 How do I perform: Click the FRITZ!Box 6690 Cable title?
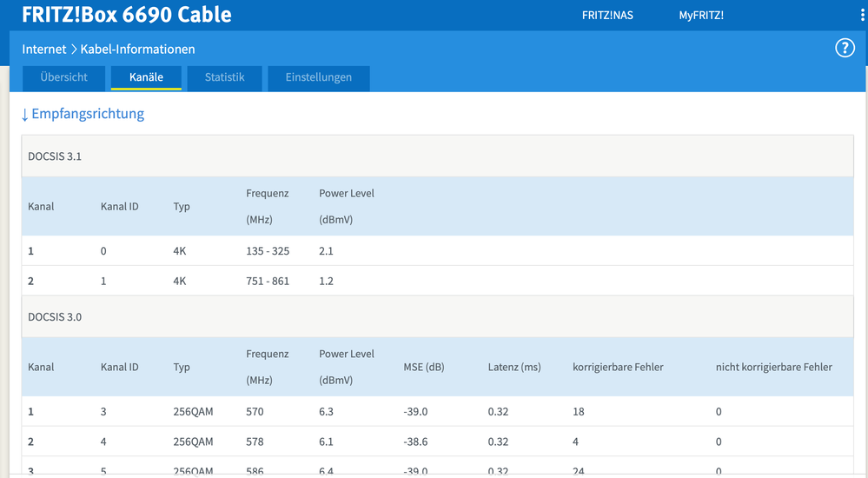tap(127, 16)
